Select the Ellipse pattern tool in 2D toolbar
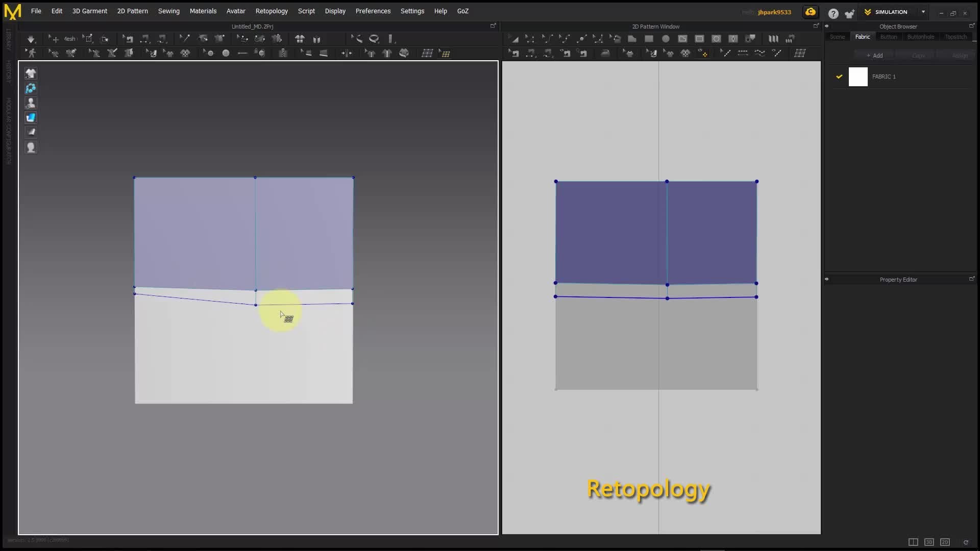This screenshot has height=551, width=980. (x=666, y=39)
